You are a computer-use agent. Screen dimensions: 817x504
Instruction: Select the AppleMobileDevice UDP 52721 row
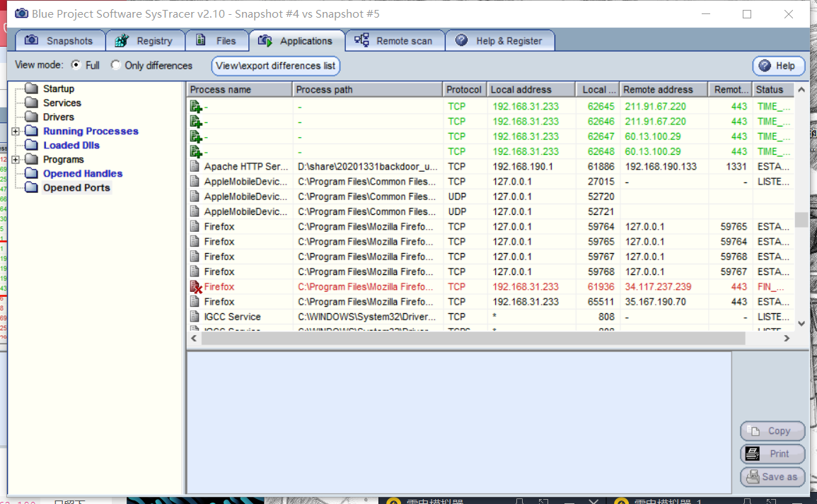pyautogui.click(x=490, y=212)
